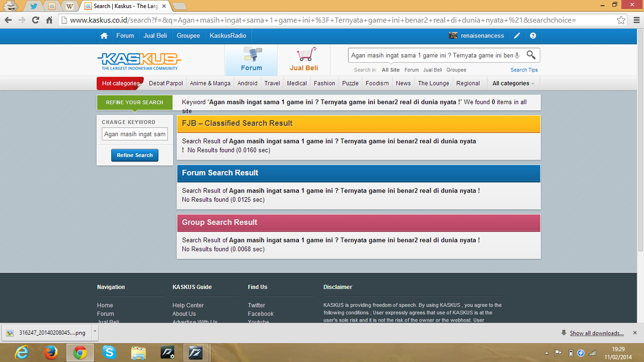Open Regional category
This screenshot has height=362, width=644.
click(x=468, y=83)
